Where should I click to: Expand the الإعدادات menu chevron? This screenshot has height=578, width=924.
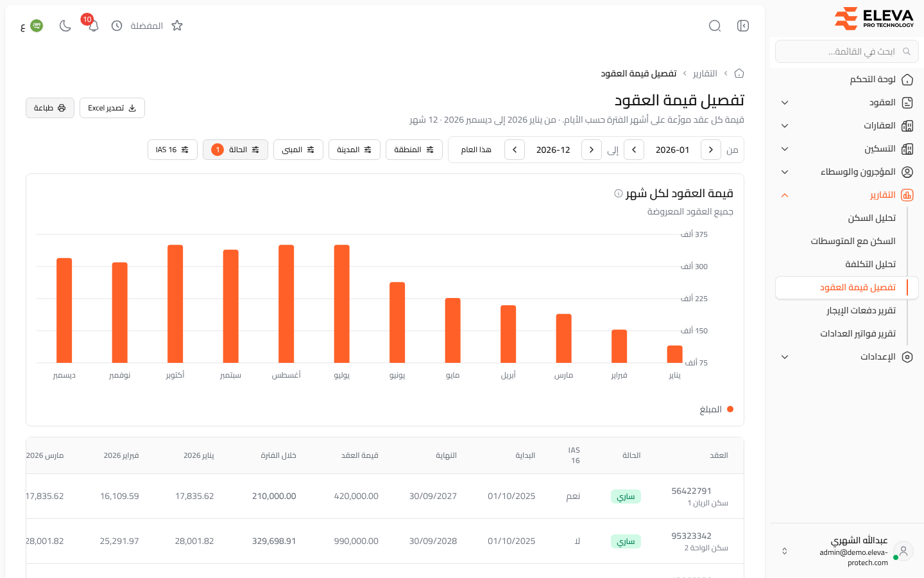(x=785, y=357)
